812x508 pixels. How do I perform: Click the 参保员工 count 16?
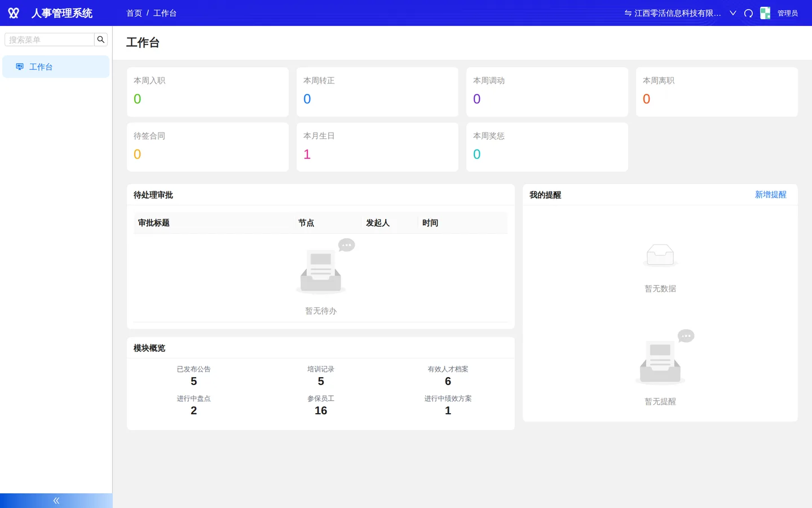[x=321, y=411]
